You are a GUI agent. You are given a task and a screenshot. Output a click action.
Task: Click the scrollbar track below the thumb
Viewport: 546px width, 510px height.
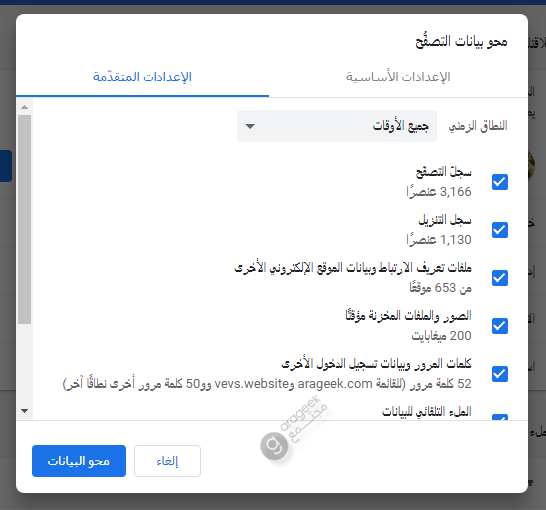click(x=24, y=364)
